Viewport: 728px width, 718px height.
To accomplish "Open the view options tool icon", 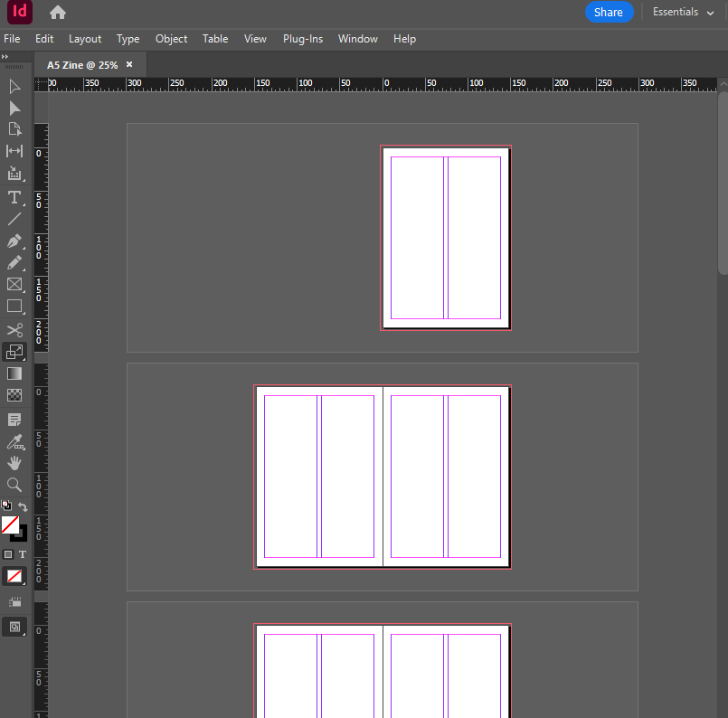I will 14,602.
